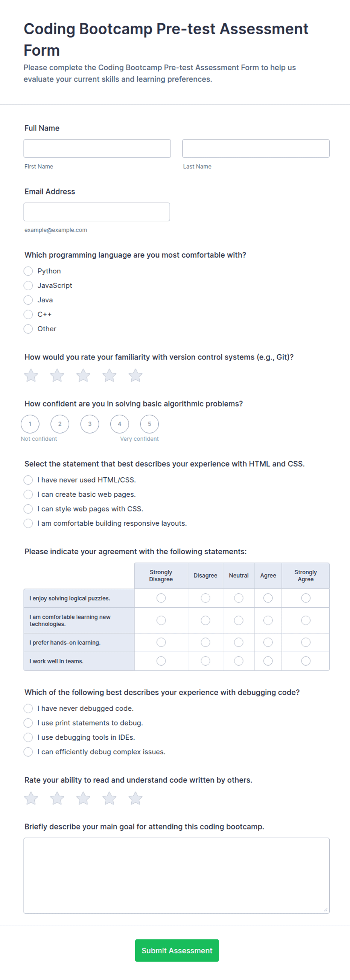Rate code reading ability with second star
Image resolution: width=350 pixels, height=980 pixels.
[x=57, y=798]
